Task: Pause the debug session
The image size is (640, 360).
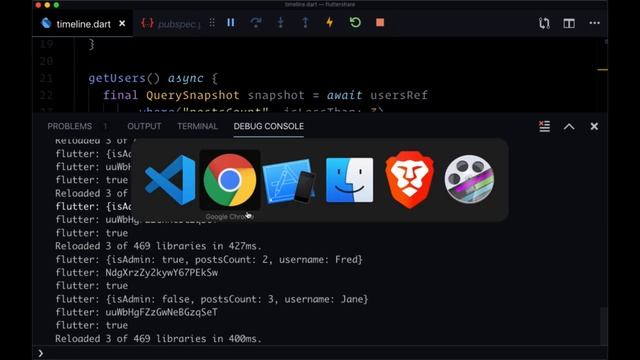Action: (x=231, y=23)
